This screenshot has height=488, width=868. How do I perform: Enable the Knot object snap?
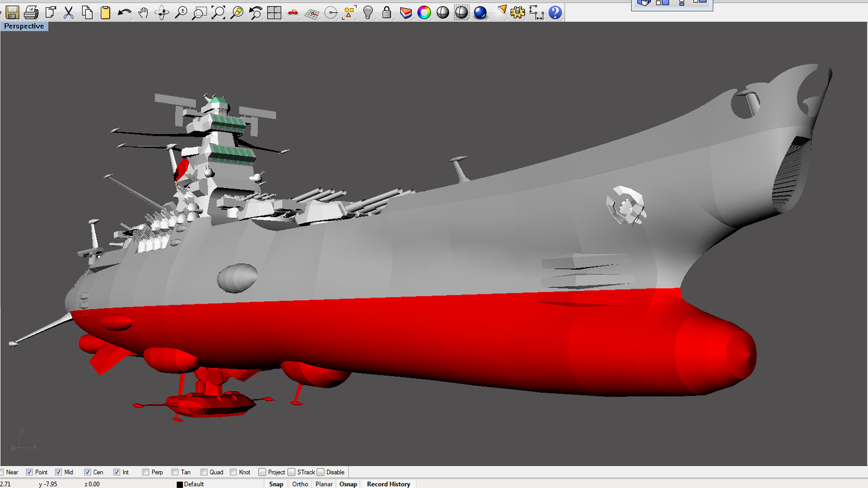point(233,472)
